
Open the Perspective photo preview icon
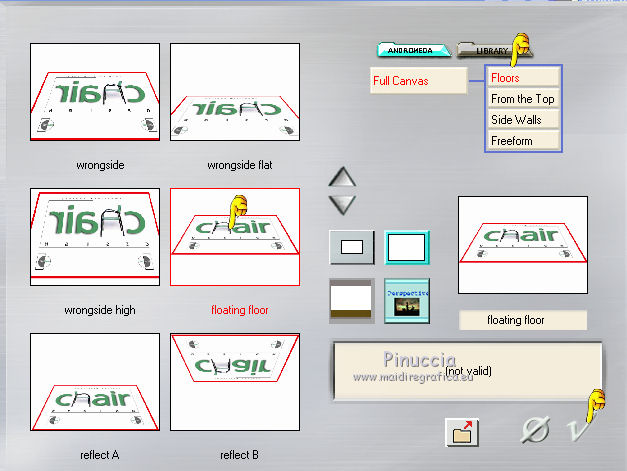407,301
